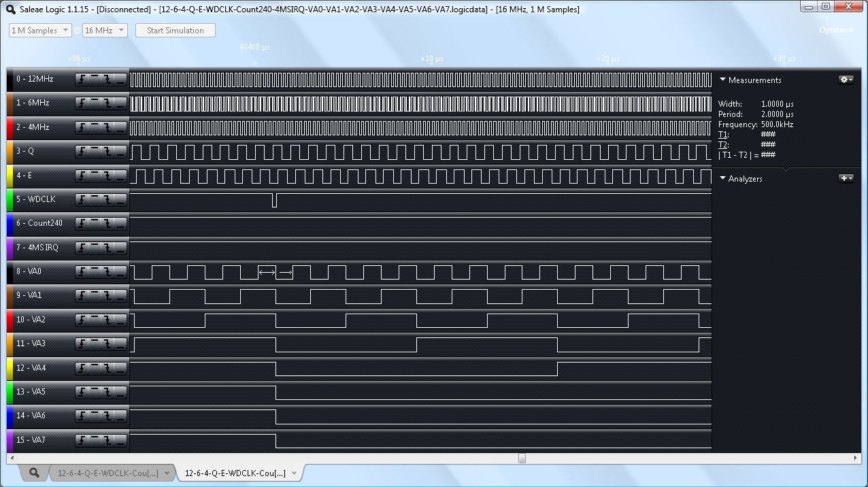Set rising edge trigger on Count240 channel
The height and width of the screenshot is (487, 868).
pyautogui.click(x=82, y=223)
